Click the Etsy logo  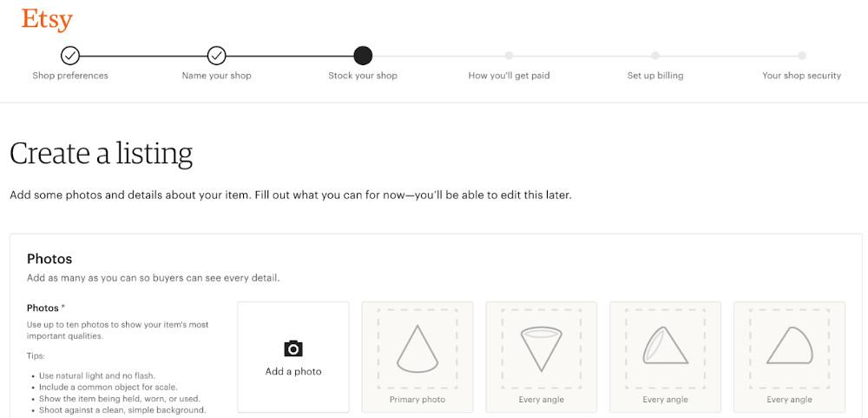47,19
